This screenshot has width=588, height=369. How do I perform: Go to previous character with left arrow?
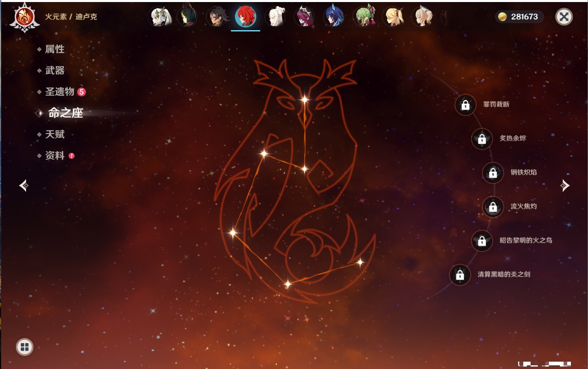24,186
